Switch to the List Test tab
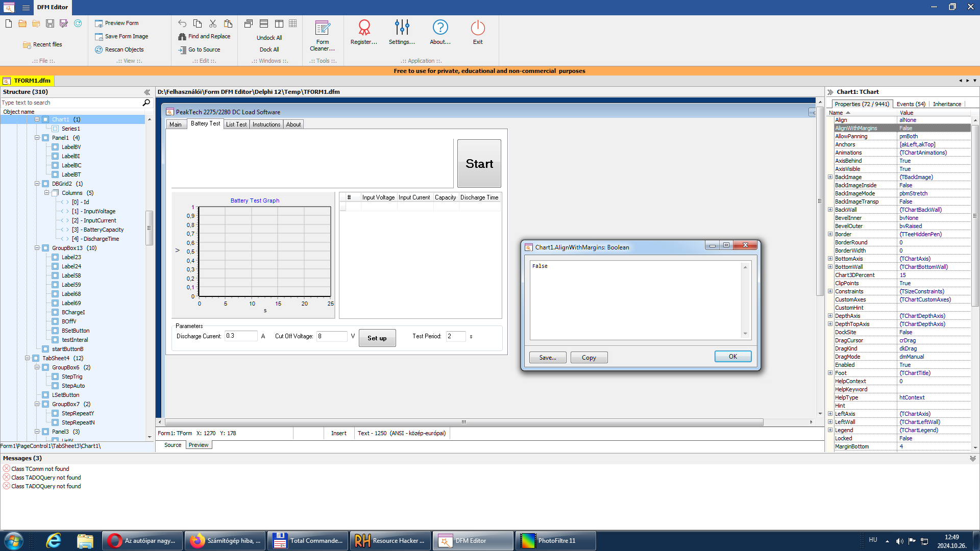Screen dimensions: 980x551 [236, 124]
